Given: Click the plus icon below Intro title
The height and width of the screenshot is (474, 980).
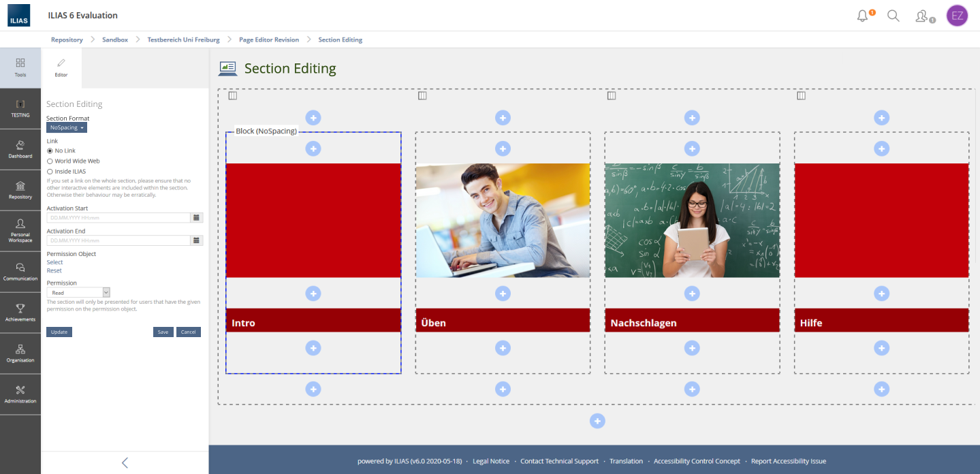Looking at the screenshot, I should (313, 348).
